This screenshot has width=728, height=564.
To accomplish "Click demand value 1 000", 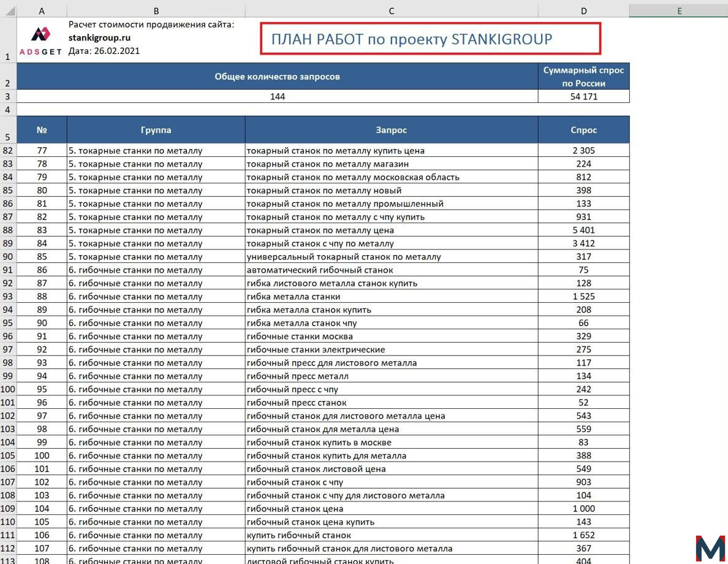I will tap(583, 509).
